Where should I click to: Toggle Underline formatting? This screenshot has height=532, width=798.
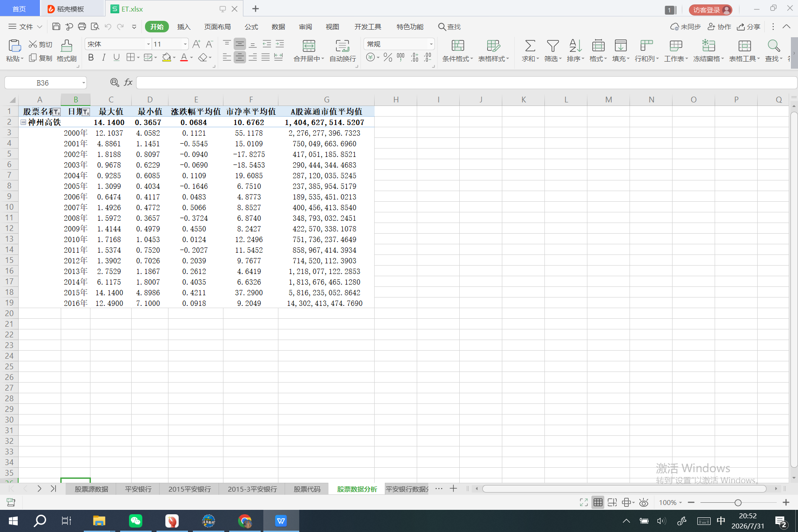pos(117,57)
